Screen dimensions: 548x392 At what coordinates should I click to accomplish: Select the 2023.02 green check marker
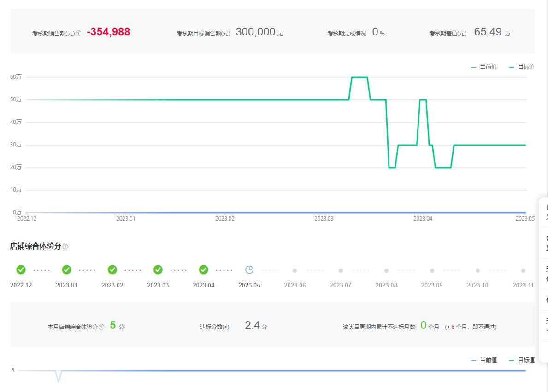pyautogui.click(x=112, y=270)
